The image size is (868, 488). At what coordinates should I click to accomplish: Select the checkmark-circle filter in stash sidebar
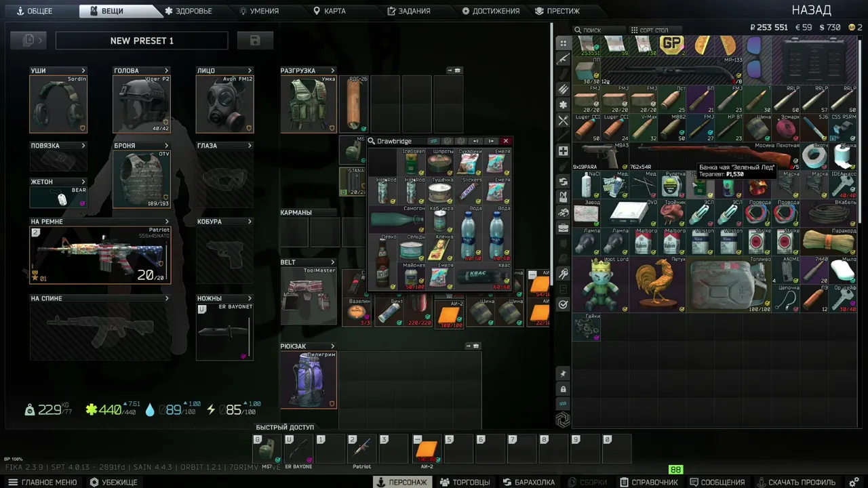point(563,304)
